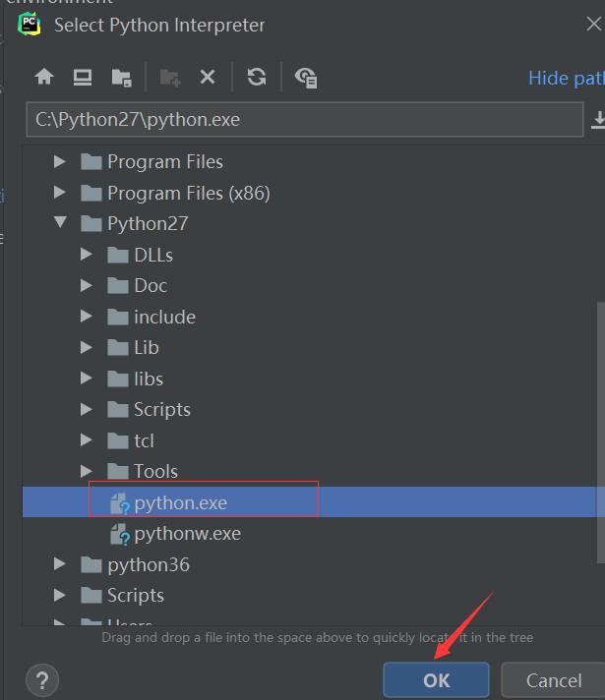
Task: Select the DLLs folder name
Action: (x=153, y=255)
